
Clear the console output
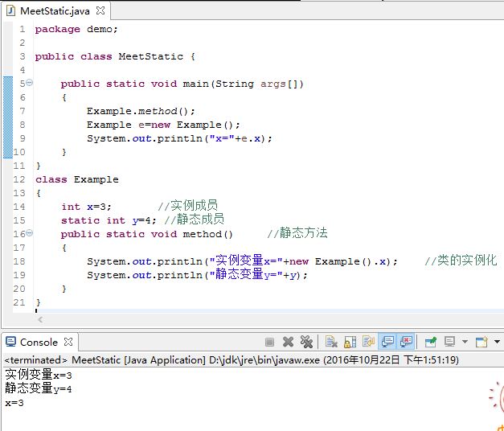331,342
